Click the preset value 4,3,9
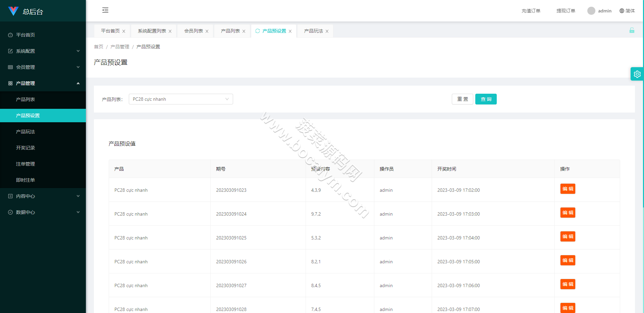Viewport: 644px width, 313px height. point(316,190)
